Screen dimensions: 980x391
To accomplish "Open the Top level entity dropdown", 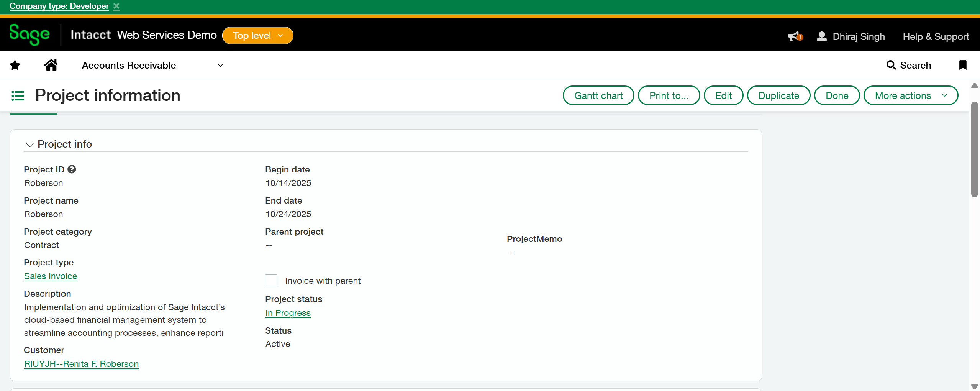I will coord(257,36).
